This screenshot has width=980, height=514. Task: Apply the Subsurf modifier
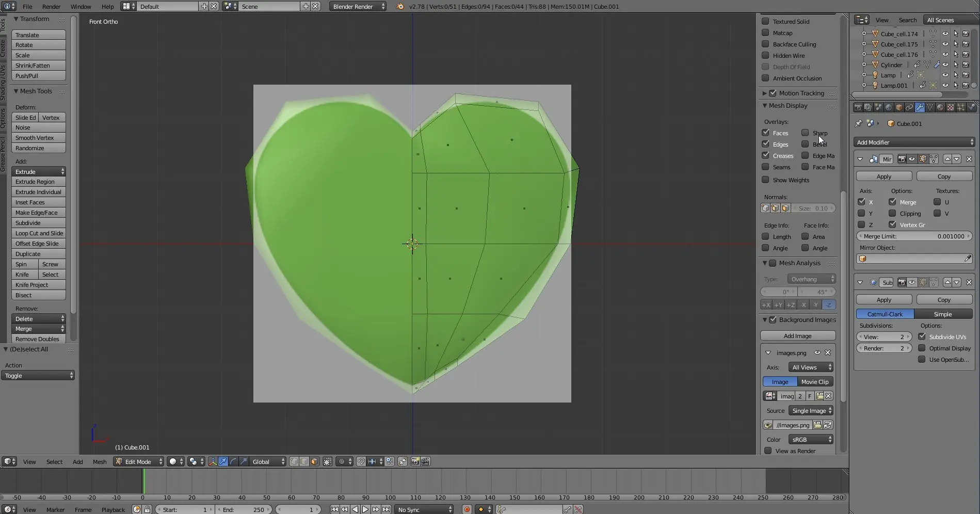883,299
